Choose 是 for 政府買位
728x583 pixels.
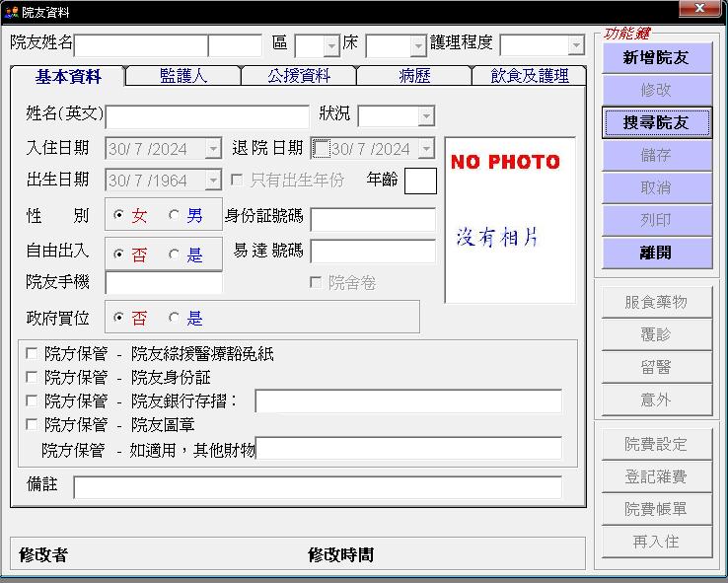point(175,318)
